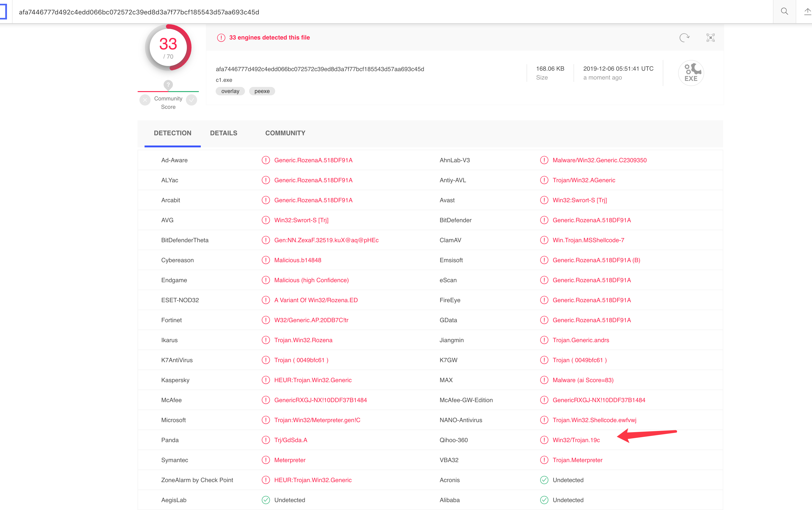This screenshot has width=812, height=510.
Task: Click the ZoneAlarm by Check Point name
Action: tap(197, 480)
